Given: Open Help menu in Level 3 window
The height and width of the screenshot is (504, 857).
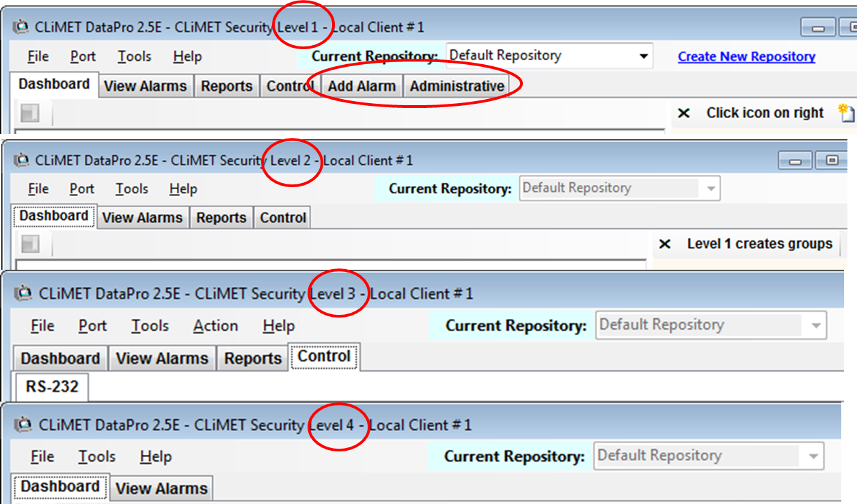Looking at the screenshot, I should (278, 326).
